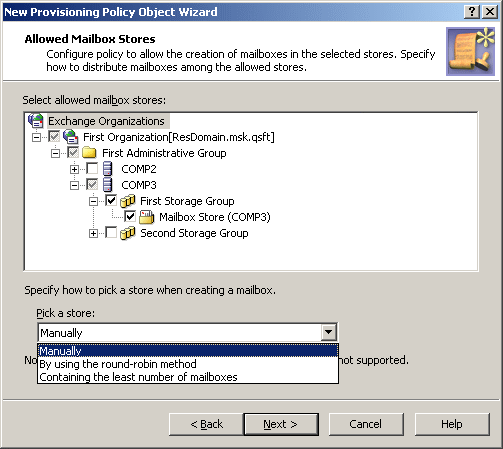503x449 pixels.
Task: Collapse the First Administrative Group node
Action: [x=55, y=153]
